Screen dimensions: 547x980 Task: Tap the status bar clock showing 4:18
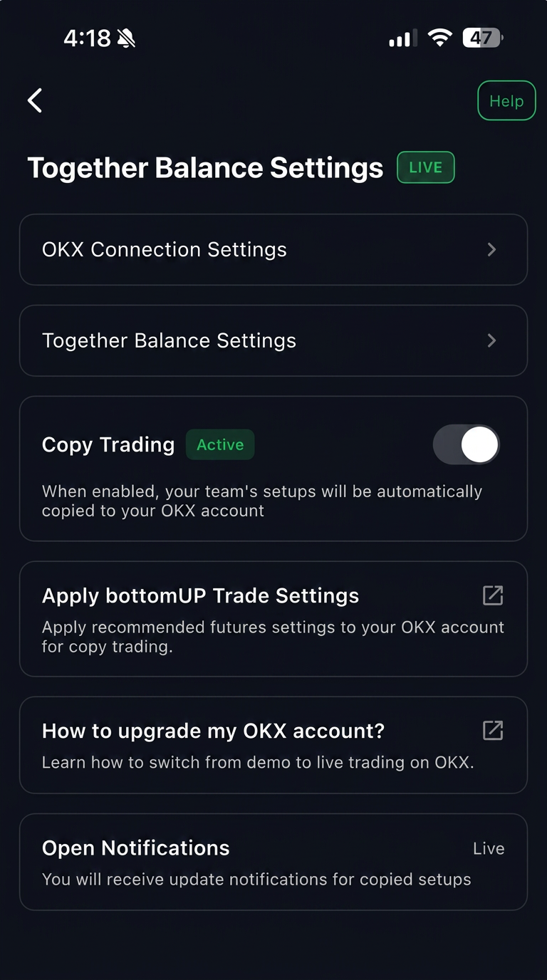click(x=87, y=38)
